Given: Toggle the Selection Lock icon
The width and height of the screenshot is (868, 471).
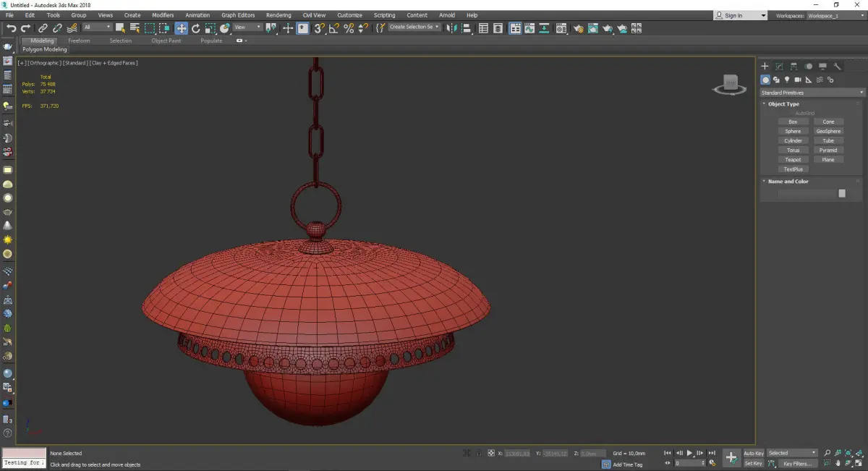Looking at the screenshot, I should point(479,453).
